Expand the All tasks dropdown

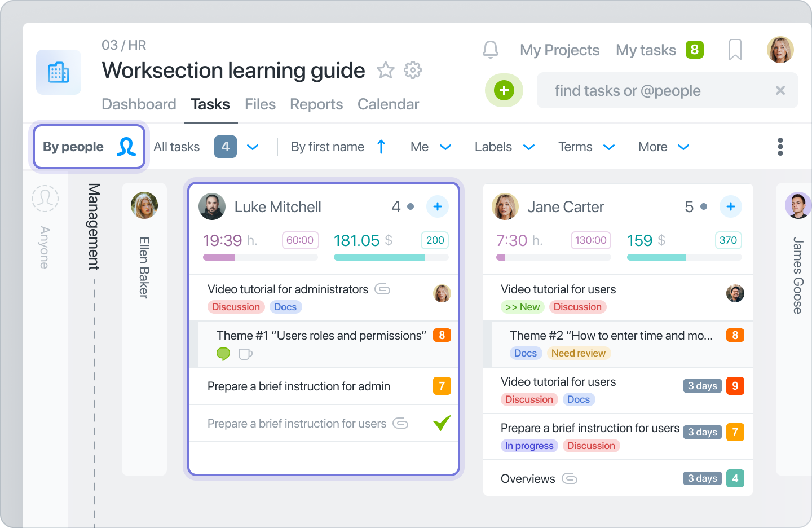click(253, 147)
